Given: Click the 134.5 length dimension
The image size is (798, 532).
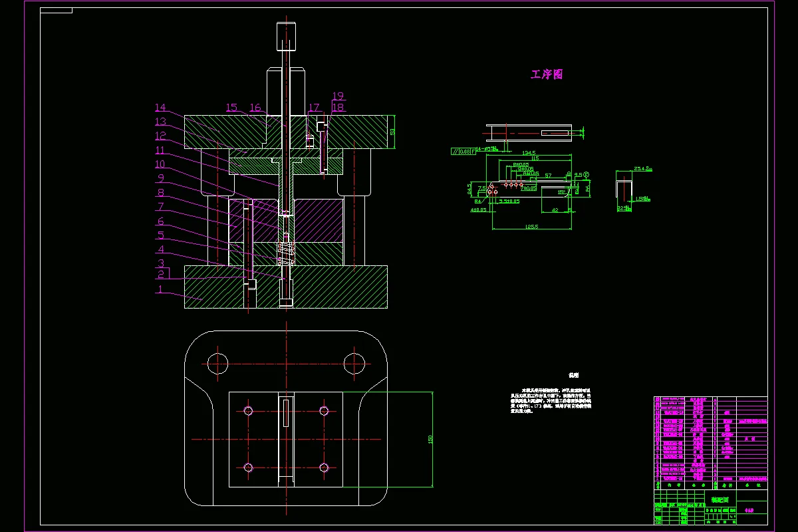Looking at the screenshot, I should (x=529, y=153).
